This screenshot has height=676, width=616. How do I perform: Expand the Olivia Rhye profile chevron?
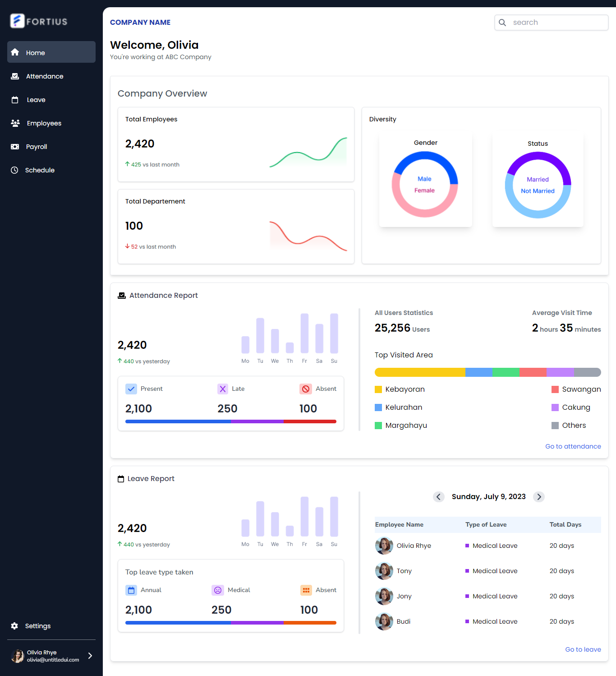coord(90,656)
